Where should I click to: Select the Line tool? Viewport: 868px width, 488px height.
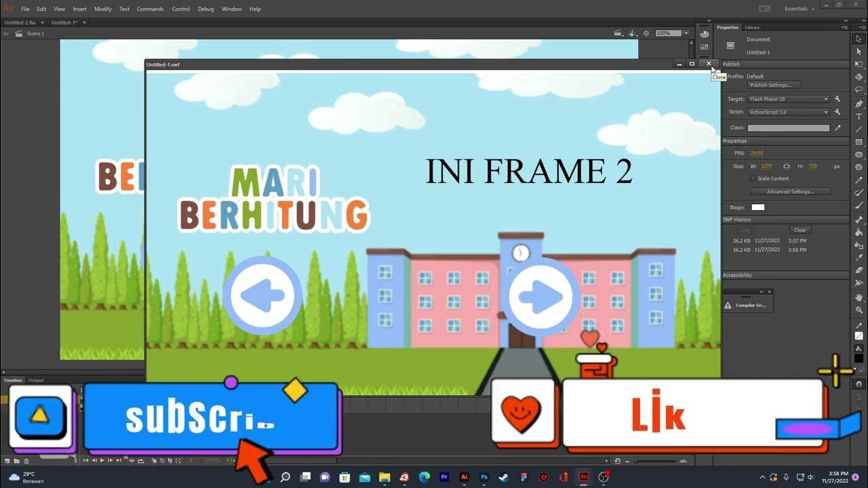click(859, 129)
